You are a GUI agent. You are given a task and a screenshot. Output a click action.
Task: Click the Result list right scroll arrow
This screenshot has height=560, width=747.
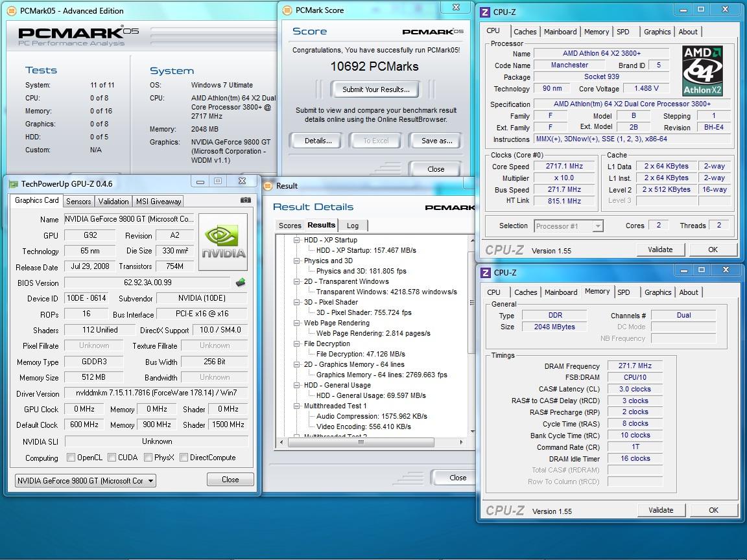(x=461, y=443)
